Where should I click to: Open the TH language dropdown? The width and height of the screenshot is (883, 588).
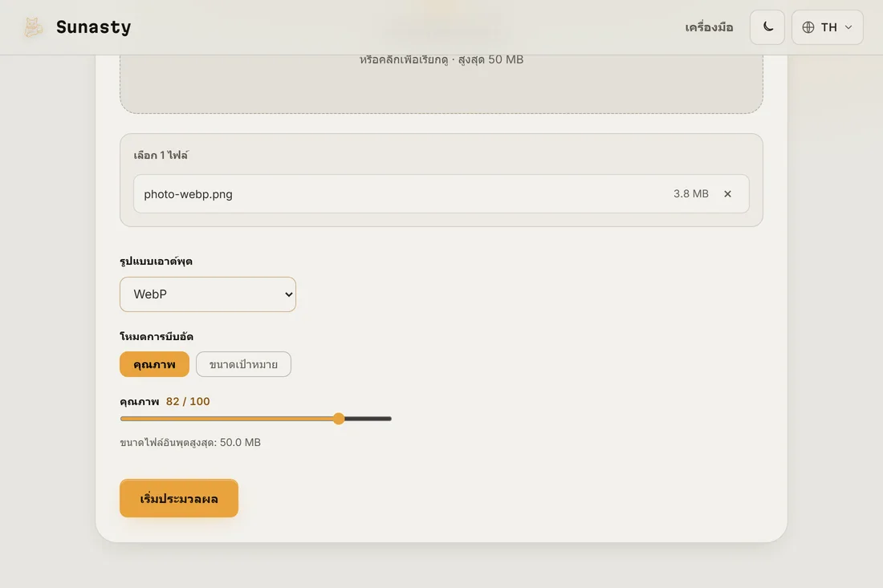tap(828, 27)
